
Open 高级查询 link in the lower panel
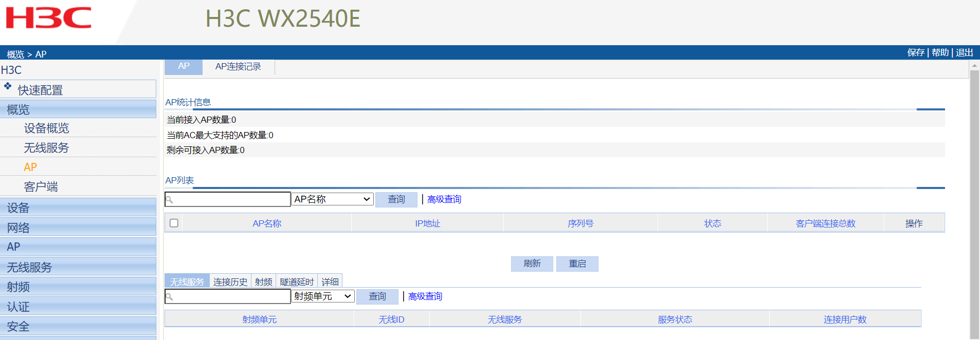click(425, 296)
